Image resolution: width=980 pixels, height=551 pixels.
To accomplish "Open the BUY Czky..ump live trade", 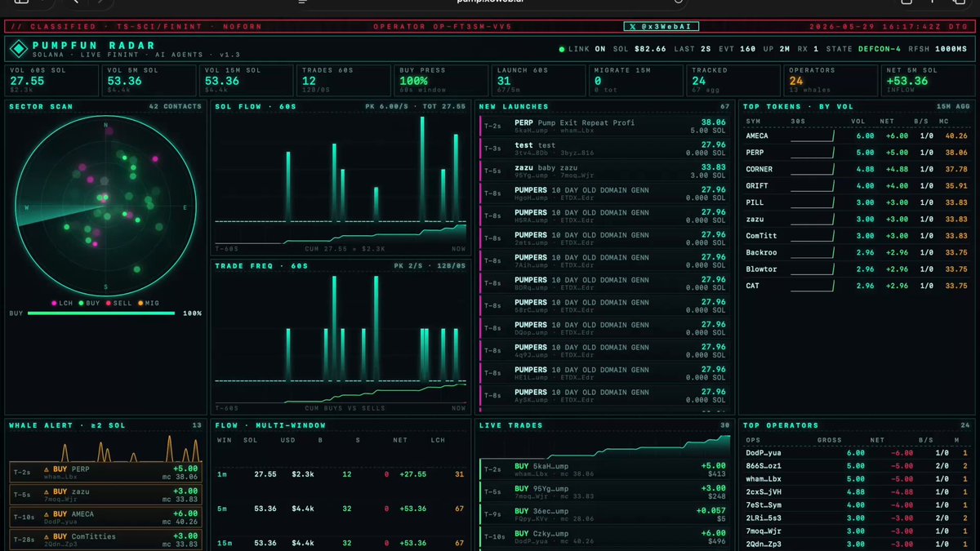I will tap(605, 537).
